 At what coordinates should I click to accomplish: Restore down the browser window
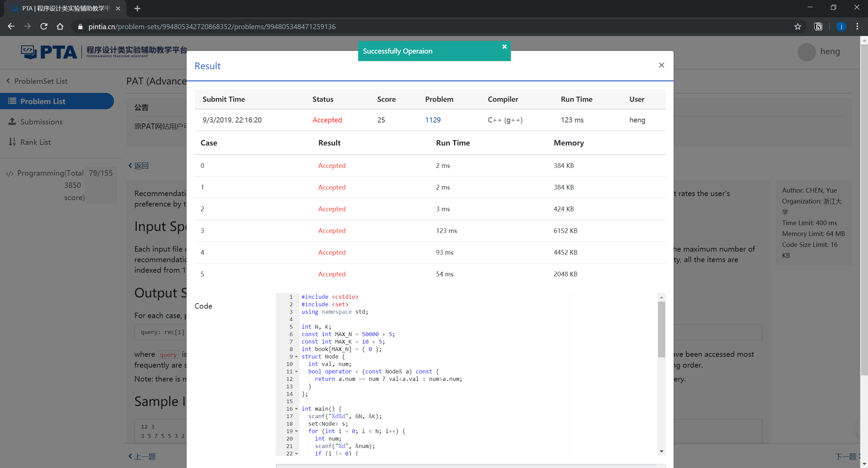[x=833, y=7]
